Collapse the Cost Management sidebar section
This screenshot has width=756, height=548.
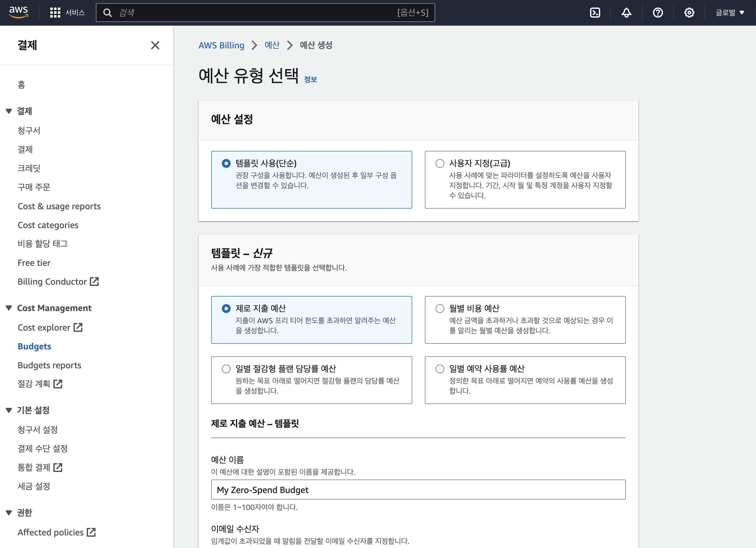coord(9,308)
